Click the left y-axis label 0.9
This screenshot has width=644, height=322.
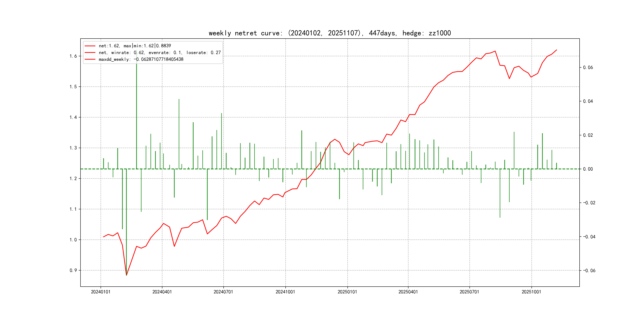[x=73, y=270]
